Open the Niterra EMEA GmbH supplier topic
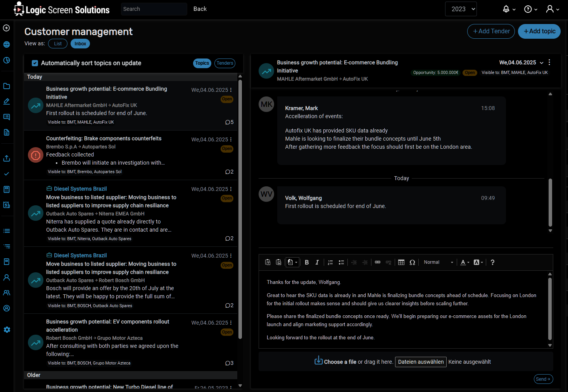Screen dimensions: 568x392 (131, 213)
